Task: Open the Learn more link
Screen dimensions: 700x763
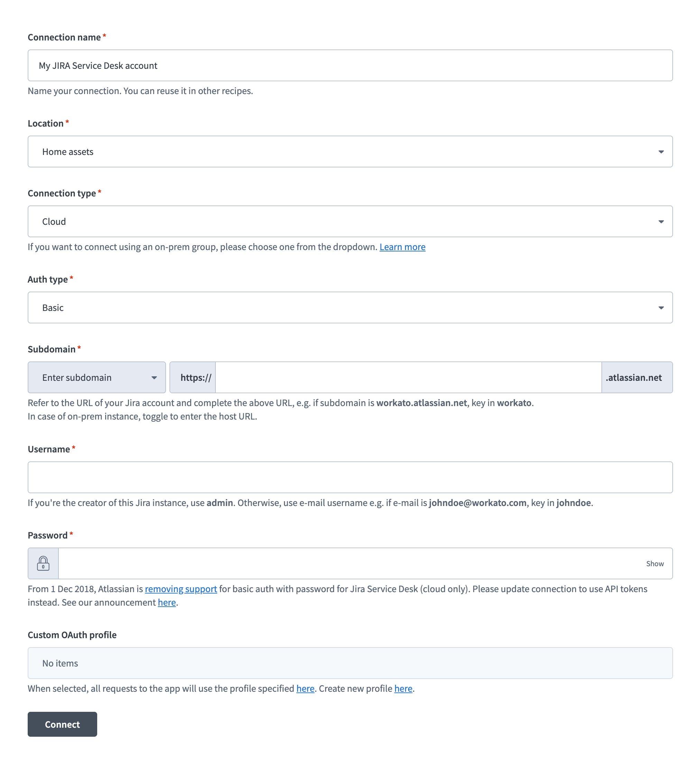Action: pos(402,247)
